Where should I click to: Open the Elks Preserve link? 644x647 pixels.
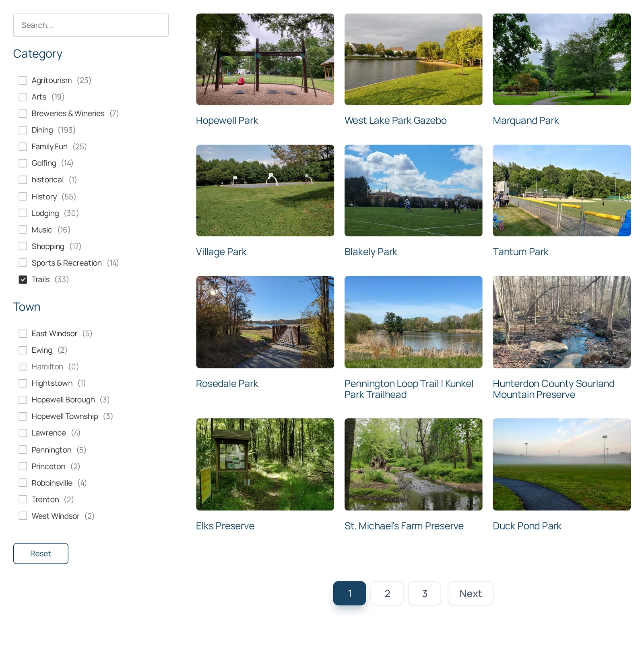tap(225, 526)
